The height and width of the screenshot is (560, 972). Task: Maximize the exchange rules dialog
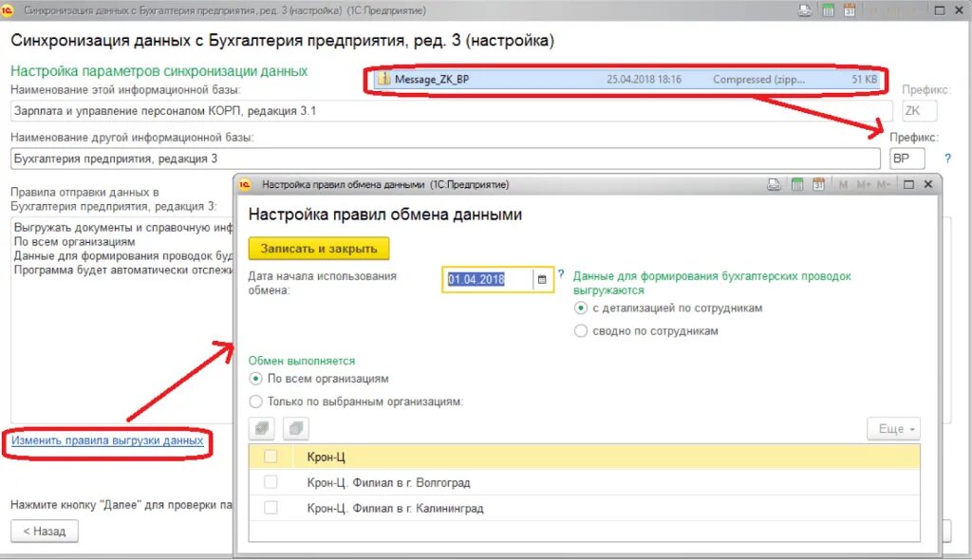point(908,184)
